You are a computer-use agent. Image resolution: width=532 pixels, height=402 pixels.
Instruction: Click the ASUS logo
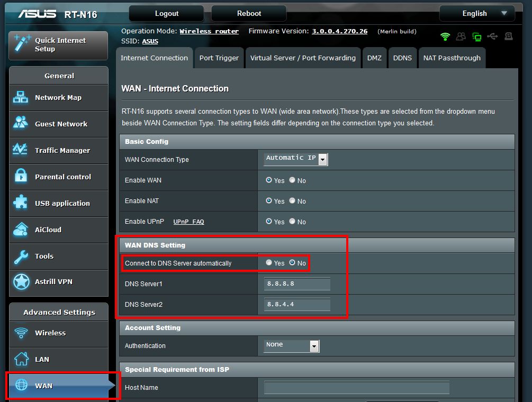[38, 14]
